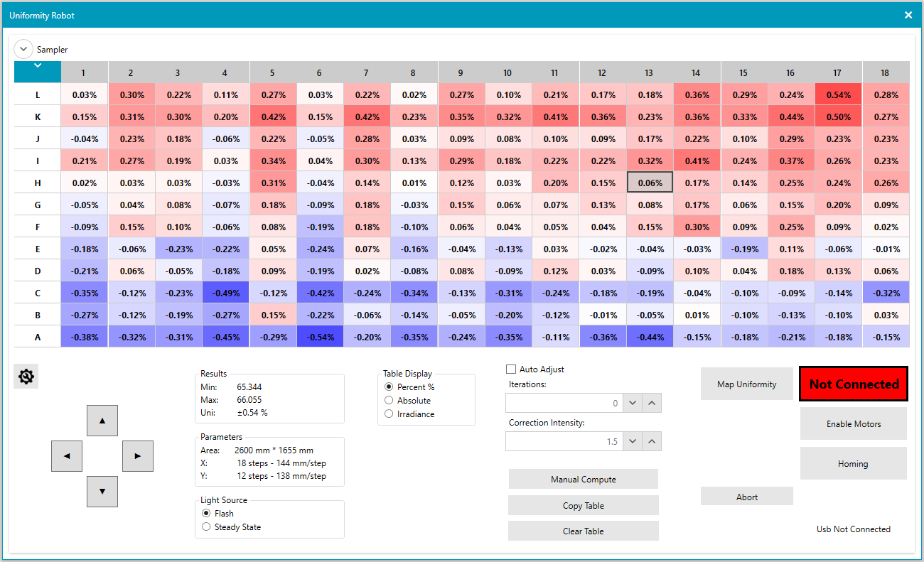Click the -0.38% cell in row A

point(84,337)
